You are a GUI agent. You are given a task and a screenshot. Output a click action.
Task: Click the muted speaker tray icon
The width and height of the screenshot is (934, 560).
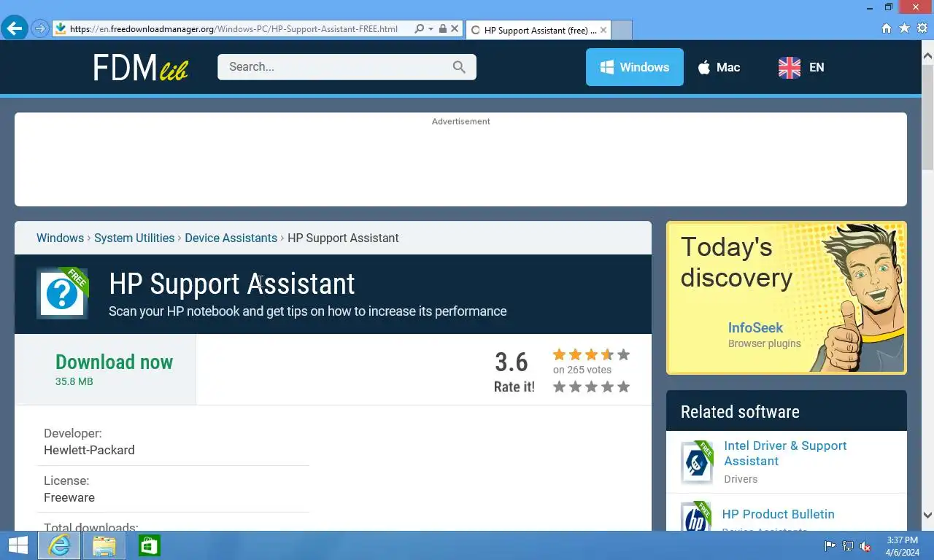[x=865, y=546]
